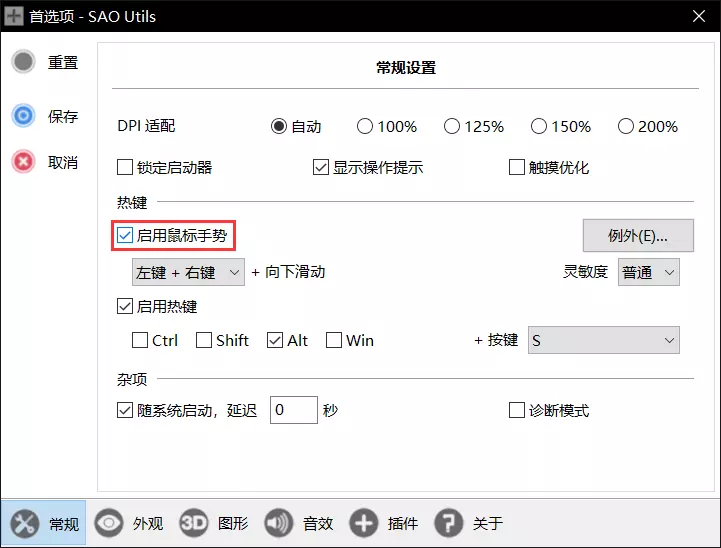Click the 例外(E)... button

[x=638, y=235]
